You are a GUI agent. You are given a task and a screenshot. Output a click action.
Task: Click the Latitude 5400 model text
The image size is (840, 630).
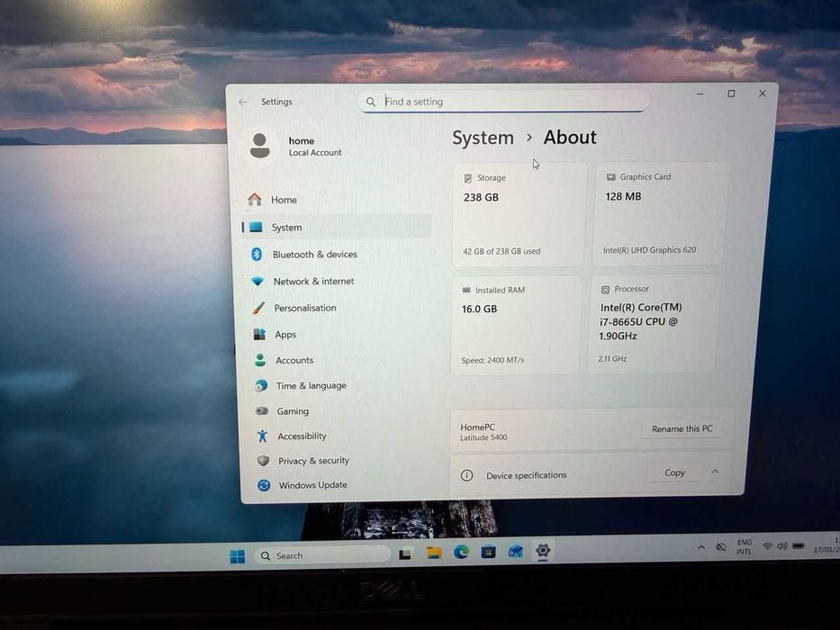[x=483, y=437]
